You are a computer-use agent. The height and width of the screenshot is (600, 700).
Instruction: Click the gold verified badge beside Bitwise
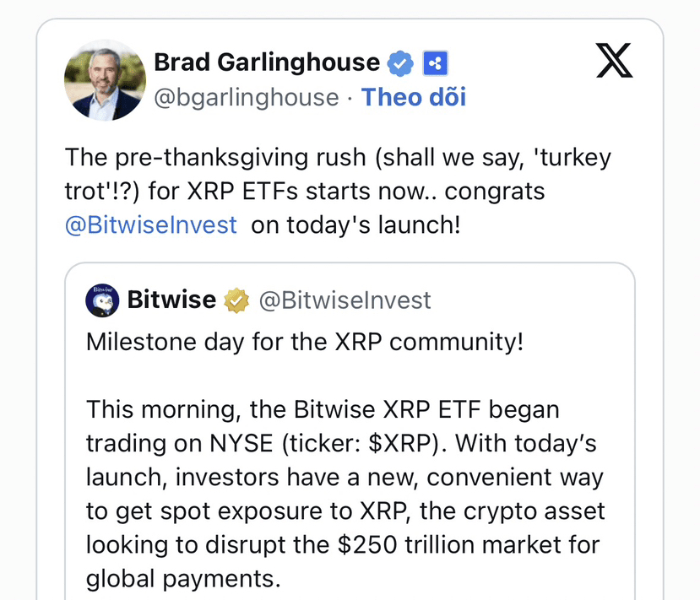(x=236, y=300)
